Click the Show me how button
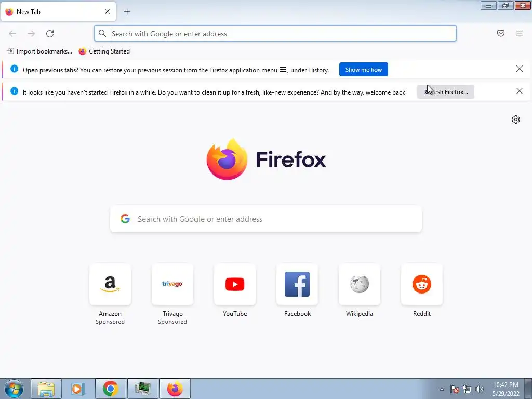Image resolution: width=532 pixels, height=399 pixels. 363,70
